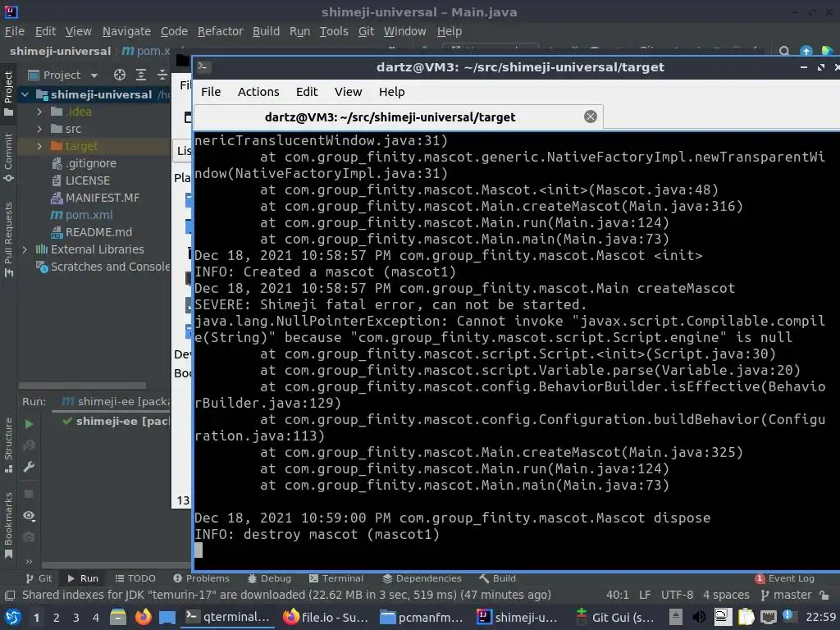Select Scratches and Consoles node
Viewport: 840px width, 630px height.
coord(103,267)
